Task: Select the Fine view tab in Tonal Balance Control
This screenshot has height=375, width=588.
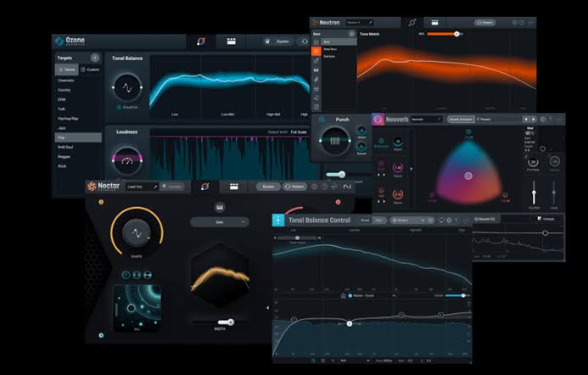Action: tap(378, 221)
